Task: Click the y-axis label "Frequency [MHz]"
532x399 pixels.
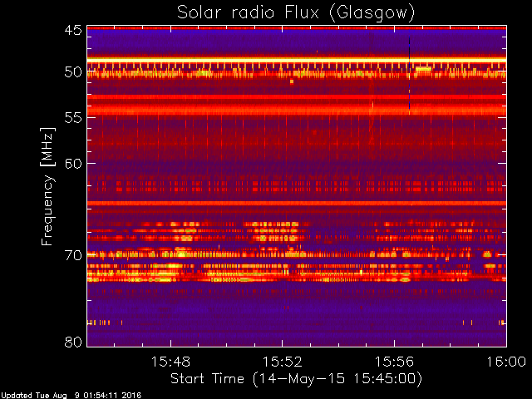Action: 47,186
